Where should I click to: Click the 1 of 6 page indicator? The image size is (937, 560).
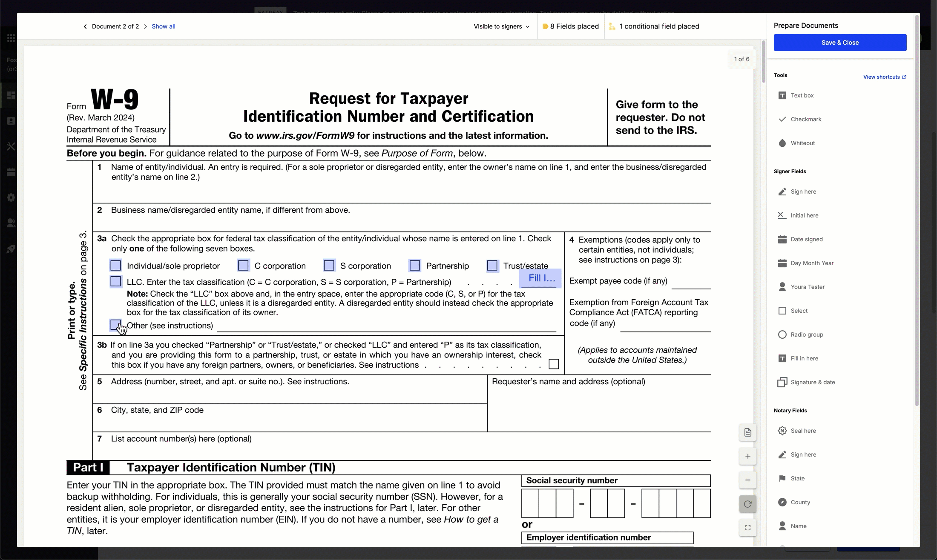coord(742,59)
